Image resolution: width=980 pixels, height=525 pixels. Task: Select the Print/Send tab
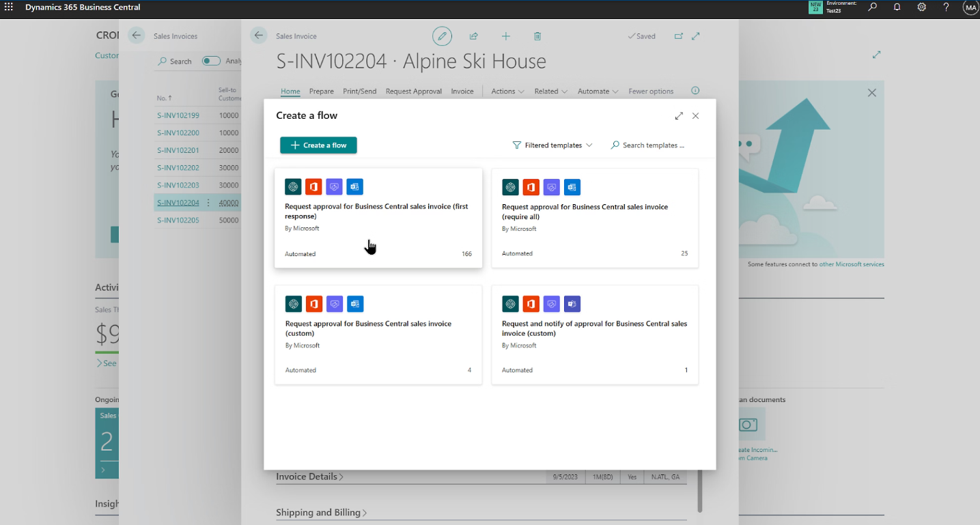tap(359, 91)
